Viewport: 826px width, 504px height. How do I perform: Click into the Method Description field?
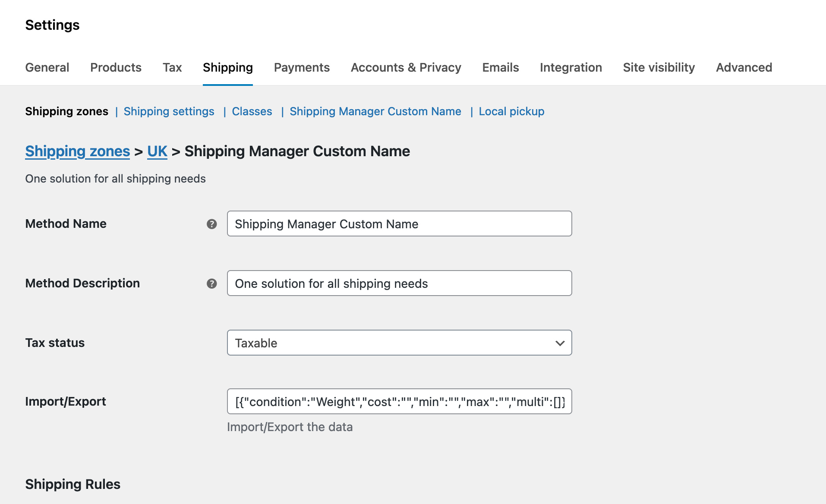click(x=399, y=283)
